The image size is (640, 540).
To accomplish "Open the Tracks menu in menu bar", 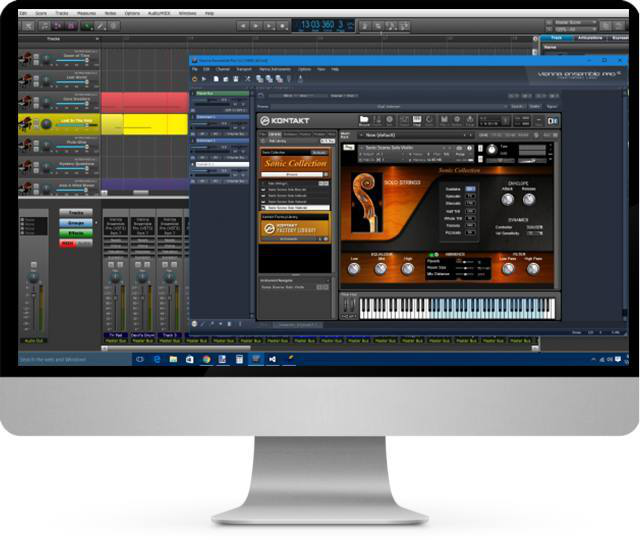I will pos(62,13).
